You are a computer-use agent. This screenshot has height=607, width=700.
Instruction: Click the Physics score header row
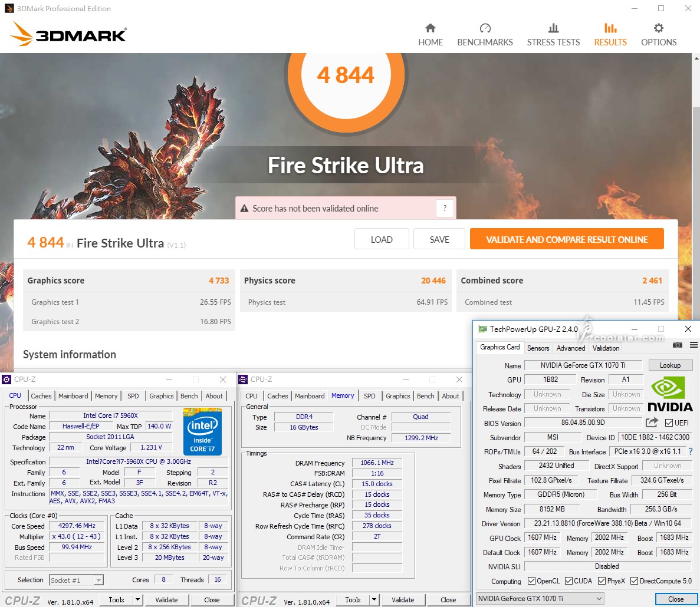(344, 281)
